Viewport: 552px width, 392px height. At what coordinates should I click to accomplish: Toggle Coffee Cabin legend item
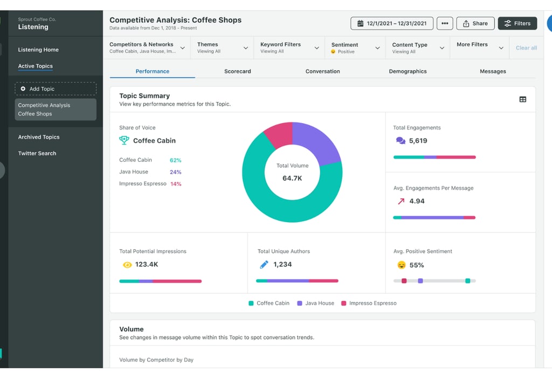coord(269,303)
